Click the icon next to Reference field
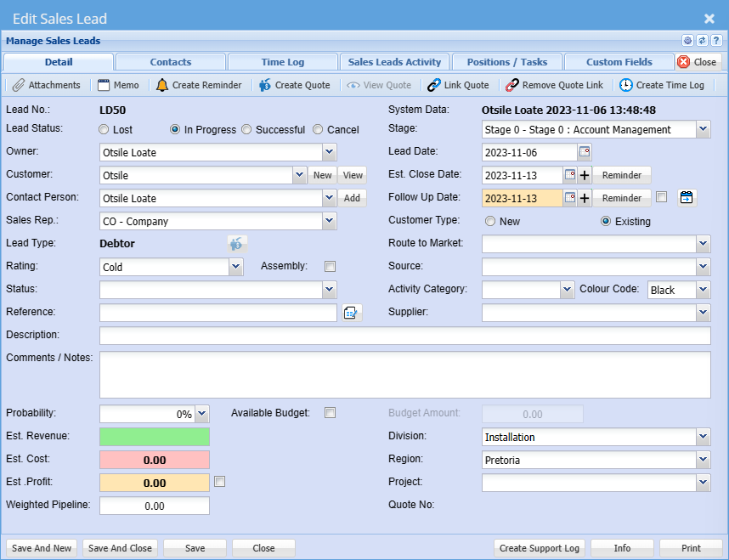Screen dimensions: 729x560 [x=352, y=313]
